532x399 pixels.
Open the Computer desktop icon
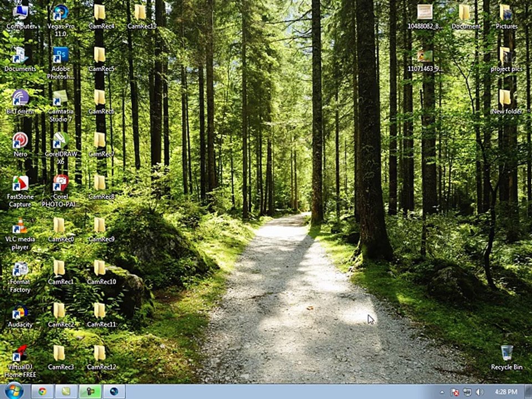[x=20, y=17]
